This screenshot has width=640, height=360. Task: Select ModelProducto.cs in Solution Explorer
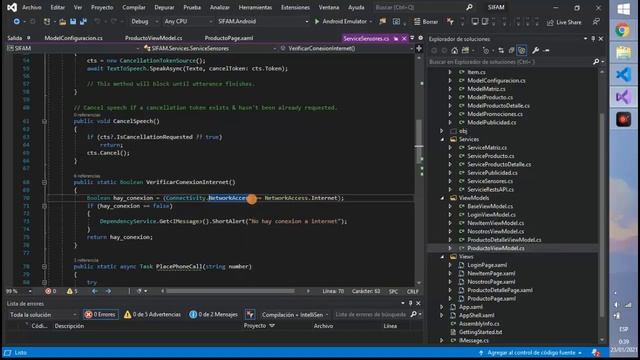coord(490,97)
